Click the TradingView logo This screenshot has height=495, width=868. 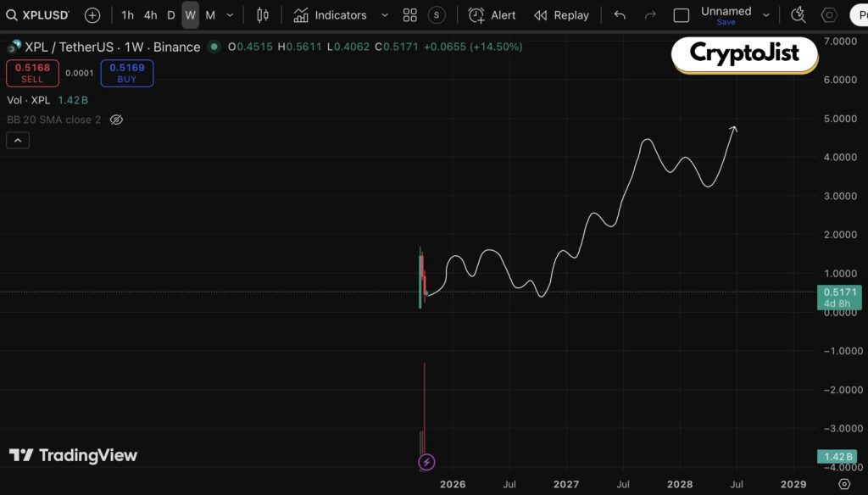point(73,455)
